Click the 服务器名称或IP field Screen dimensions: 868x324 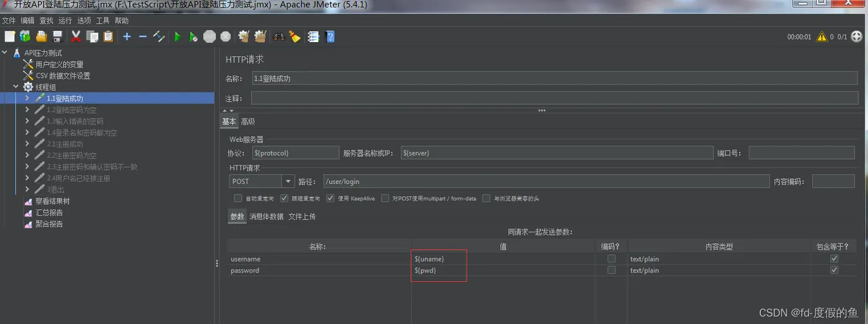557,152
